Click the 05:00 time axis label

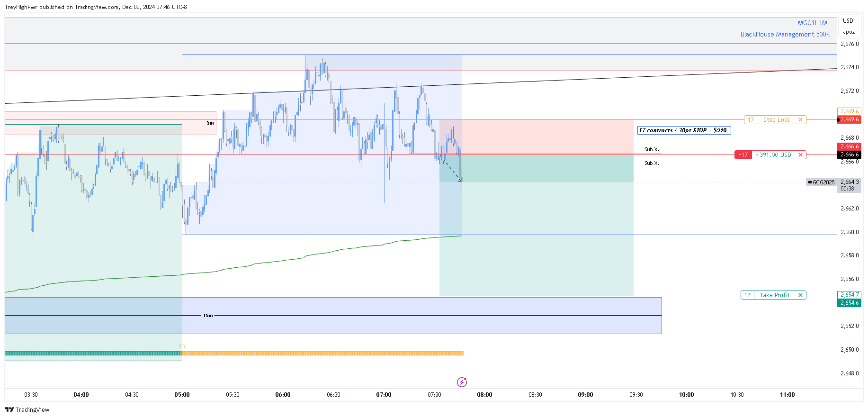click(x=182, y=394)
